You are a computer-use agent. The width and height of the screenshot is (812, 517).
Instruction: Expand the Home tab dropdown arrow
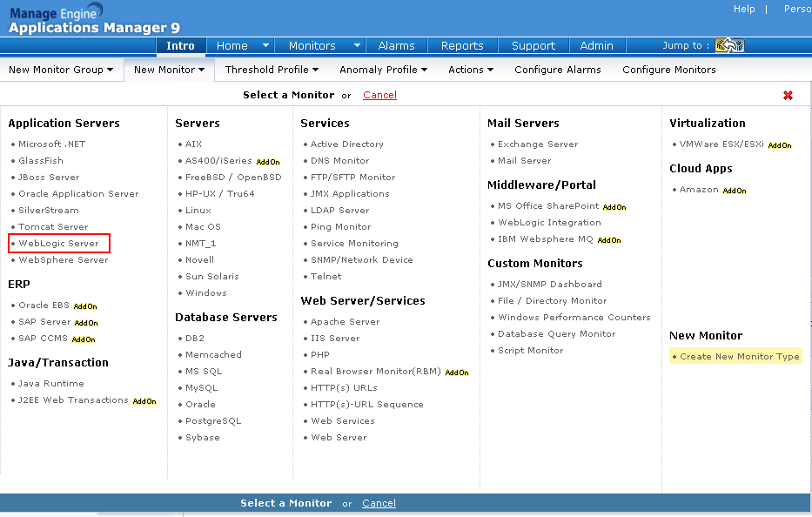click(265, 45)
